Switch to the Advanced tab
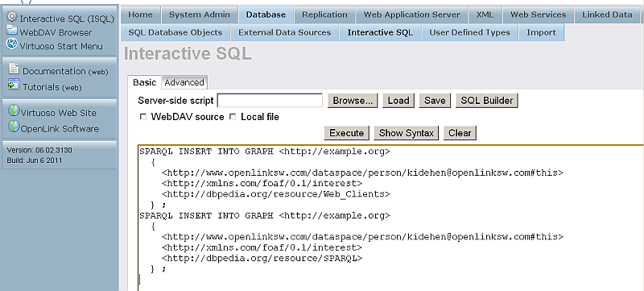This screenshot has width=644, height=291. (x=184, y=82)
